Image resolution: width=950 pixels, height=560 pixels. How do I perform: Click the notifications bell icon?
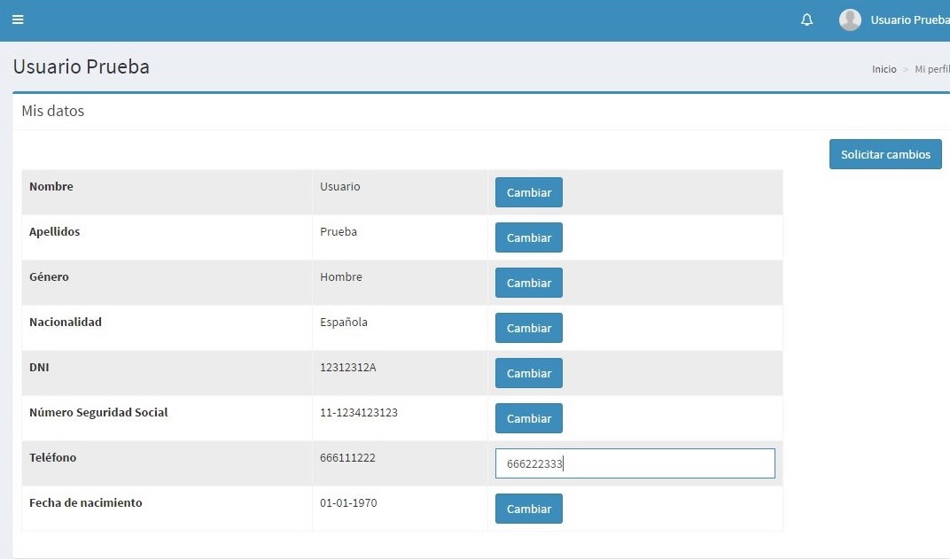pos(806,20)
